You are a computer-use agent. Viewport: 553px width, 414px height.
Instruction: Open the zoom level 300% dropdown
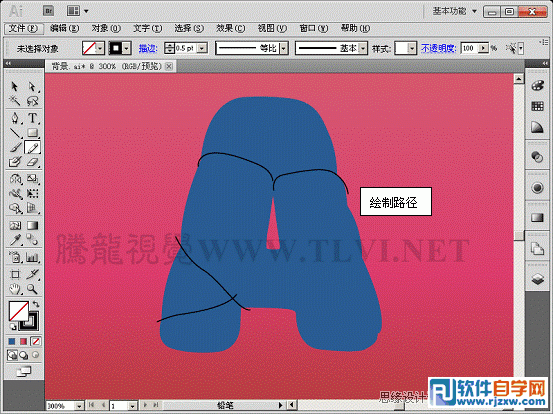point(79,406)
